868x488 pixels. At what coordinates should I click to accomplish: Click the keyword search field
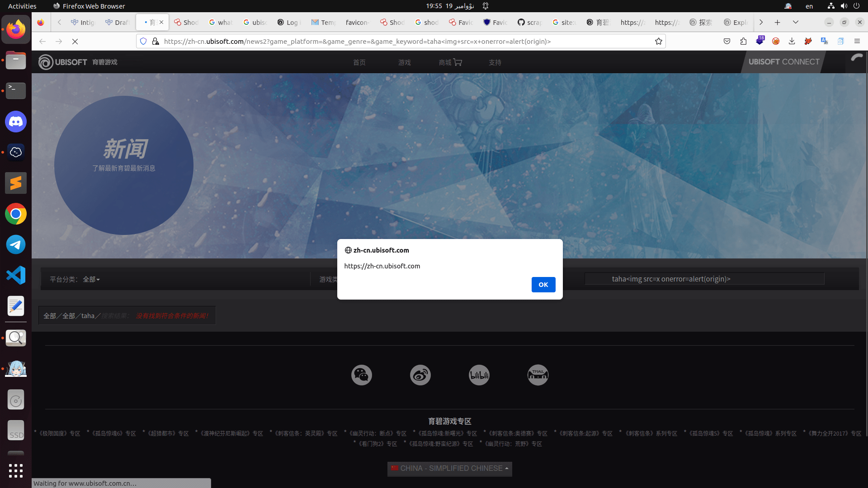[704, 279]
